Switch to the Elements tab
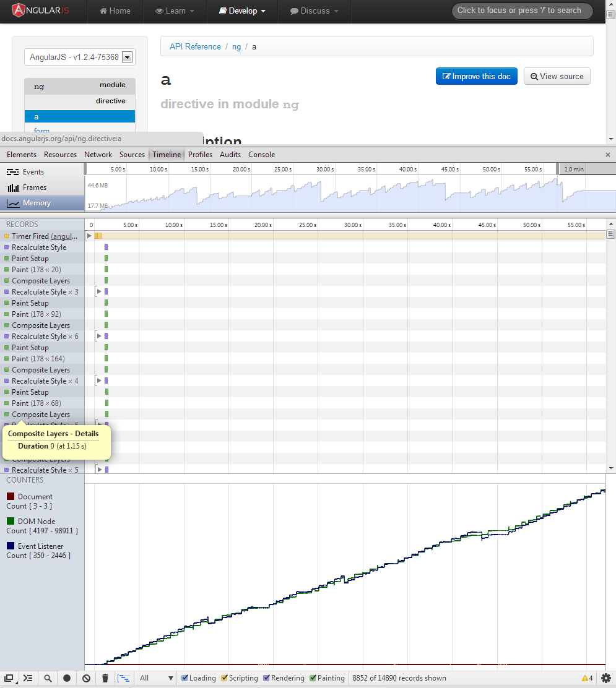The image size is (616, 688). coord(22,155)
